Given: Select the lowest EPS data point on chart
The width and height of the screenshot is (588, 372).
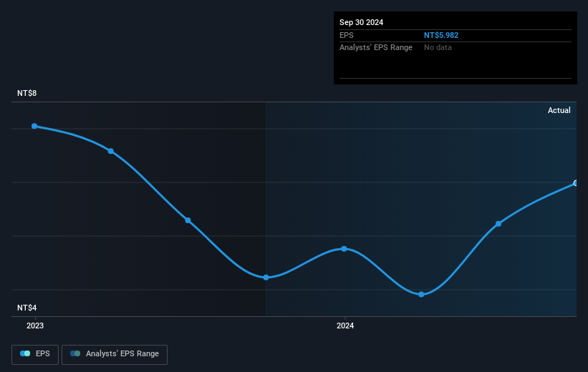Looking at the screenshot, I should tap(421, 295).
